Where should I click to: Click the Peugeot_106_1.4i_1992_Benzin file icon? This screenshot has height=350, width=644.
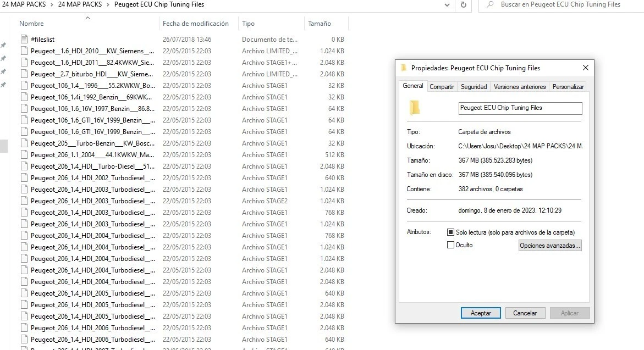[24, 97]
